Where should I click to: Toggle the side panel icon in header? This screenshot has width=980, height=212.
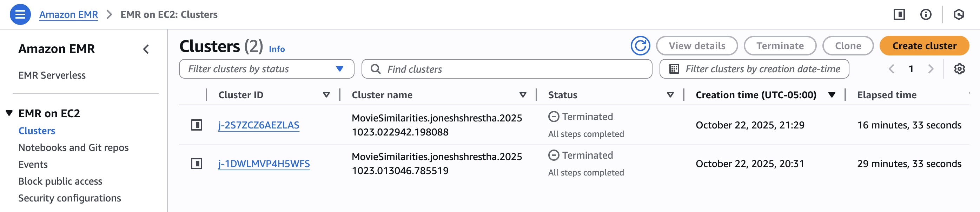899,14
